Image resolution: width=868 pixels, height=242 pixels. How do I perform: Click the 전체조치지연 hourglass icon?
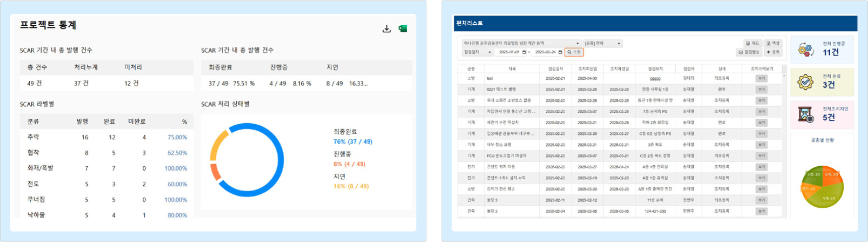coord(806,115)
